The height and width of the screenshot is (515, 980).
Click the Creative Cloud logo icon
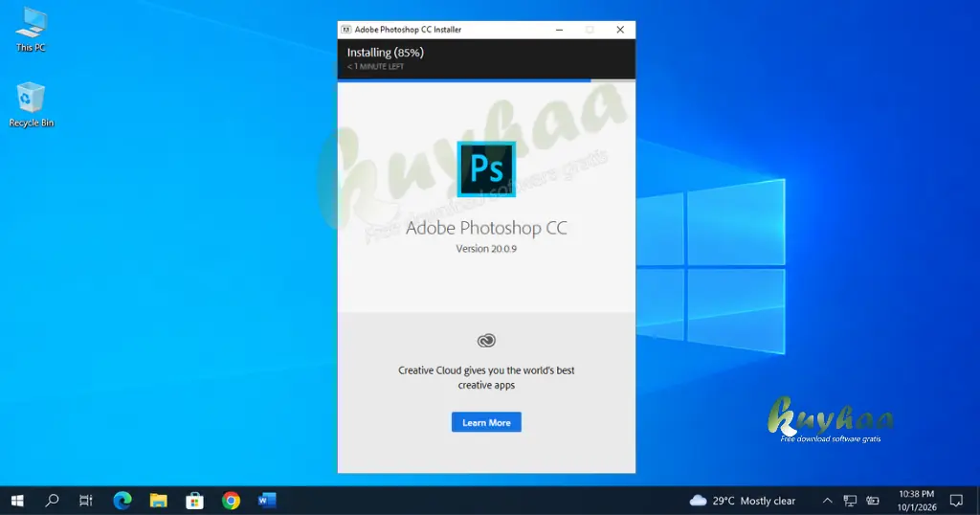click(486, 341)
